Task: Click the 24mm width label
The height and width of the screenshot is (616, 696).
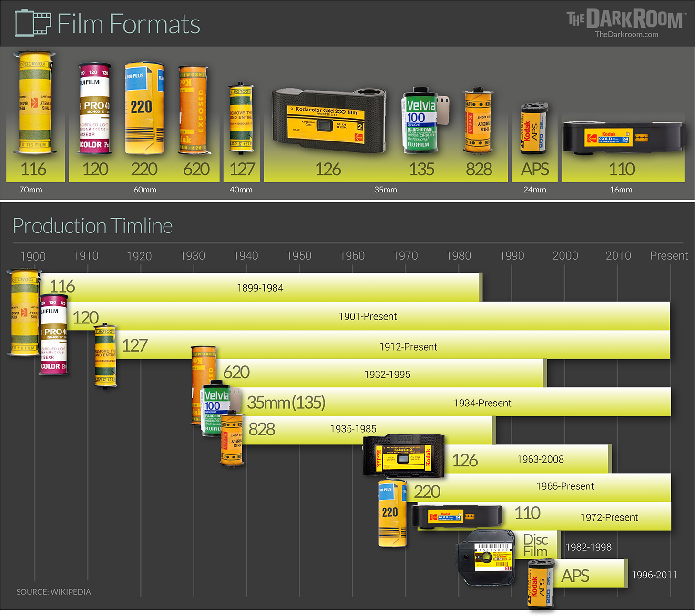Action: (x=535, y=190)
